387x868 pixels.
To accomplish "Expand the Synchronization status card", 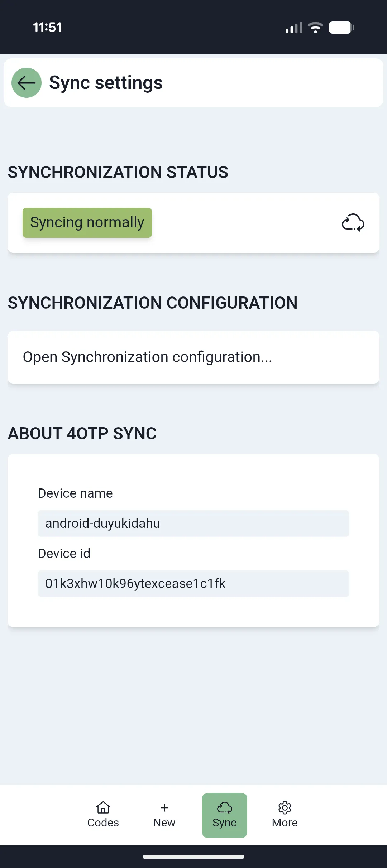I will [x=193, y=222].
